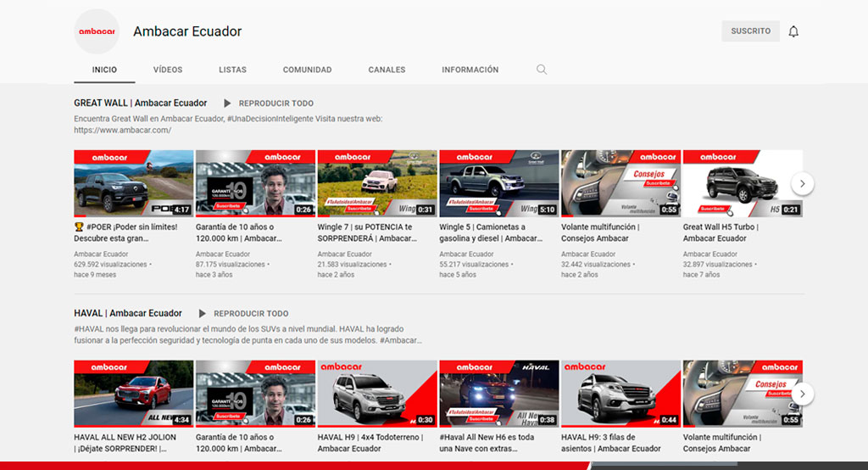Click '55.217 visualizaciones' text
This screenshot has width=868, height=470.
(x=474, y=265)
